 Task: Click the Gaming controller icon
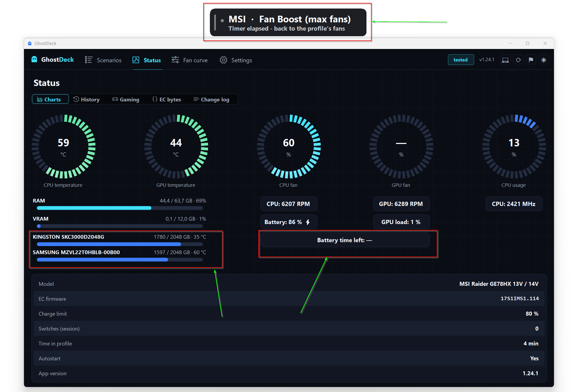click(115, 99)
